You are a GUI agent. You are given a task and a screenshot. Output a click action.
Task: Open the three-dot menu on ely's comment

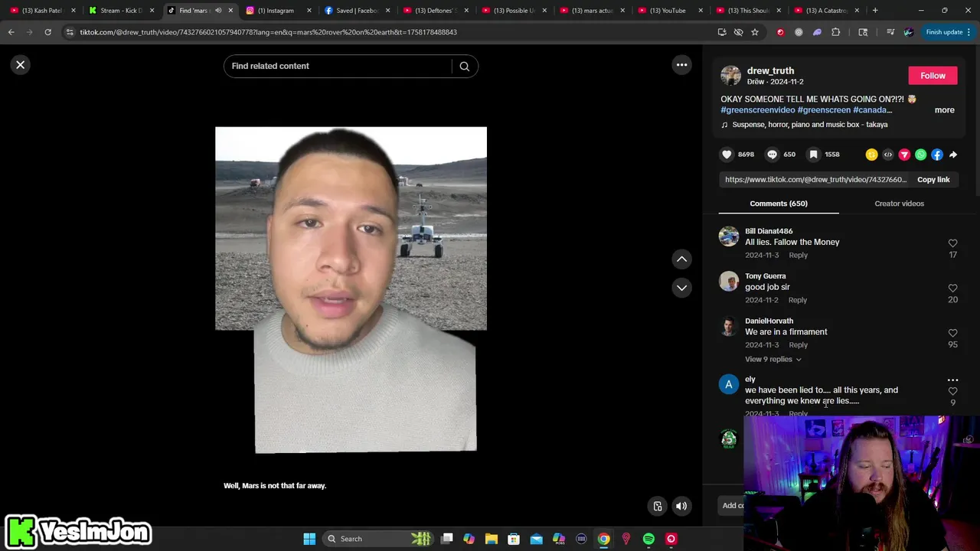point(952,380)
